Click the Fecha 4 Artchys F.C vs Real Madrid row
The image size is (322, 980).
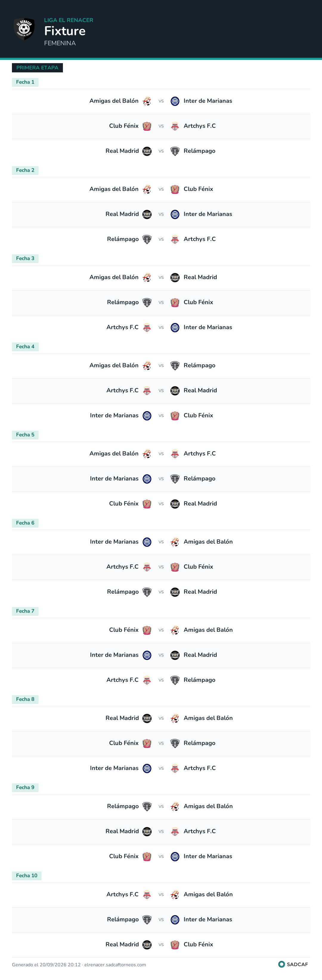[x=161, y=391]
